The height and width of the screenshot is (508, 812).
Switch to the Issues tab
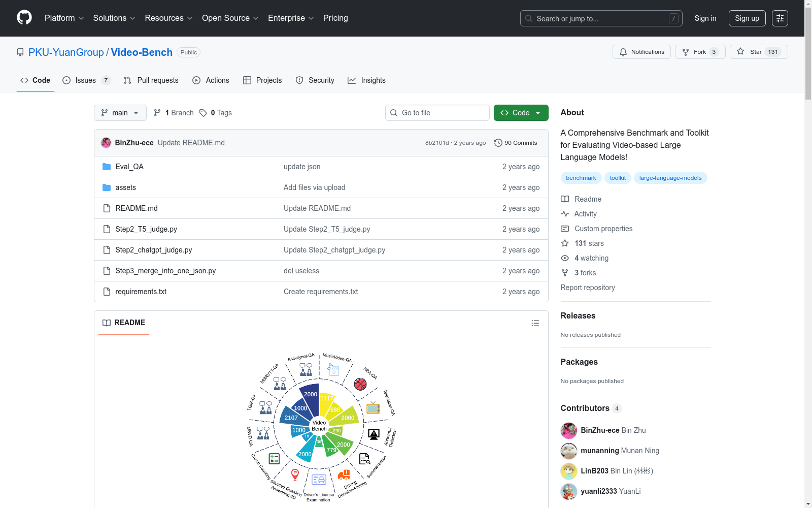click(86, 80)
